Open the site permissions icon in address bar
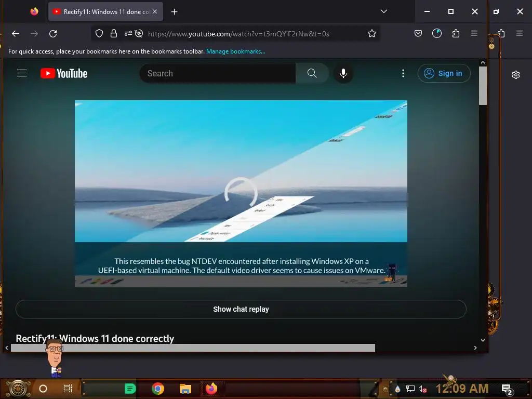This screenshot has width=532, height=399. tap(128, 34)
